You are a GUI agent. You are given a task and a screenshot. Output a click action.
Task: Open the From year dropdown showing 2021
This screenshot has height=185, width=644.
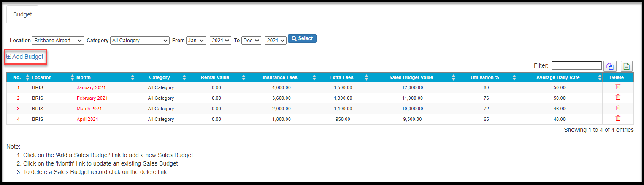221,41
